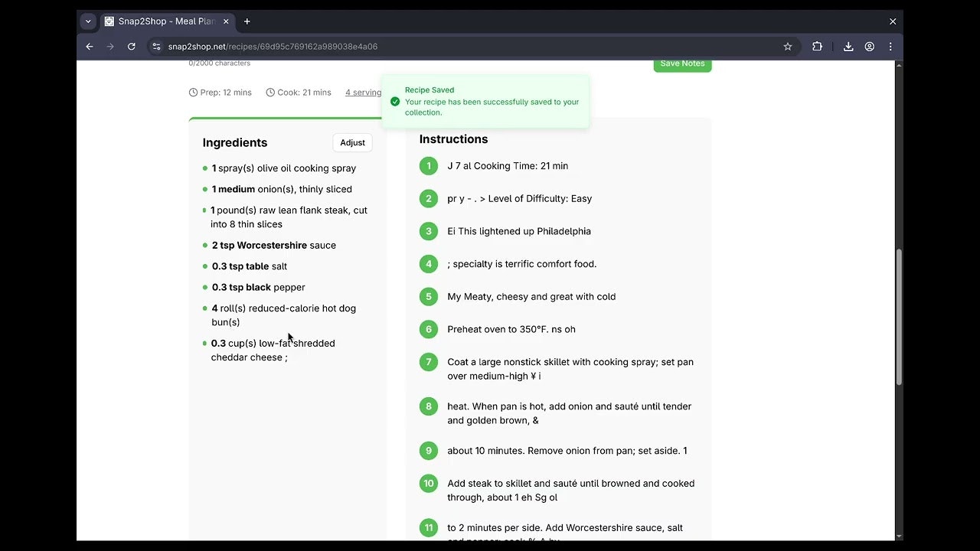Click the 0.3 tsp black pepper ingredient
The height and width of the screenshot is (551, 980).
[259, 288]
